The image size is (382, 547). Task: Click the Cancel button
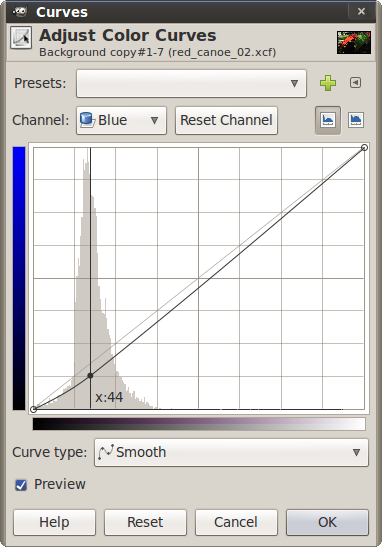pyautogui.click(x=236, y=522)
